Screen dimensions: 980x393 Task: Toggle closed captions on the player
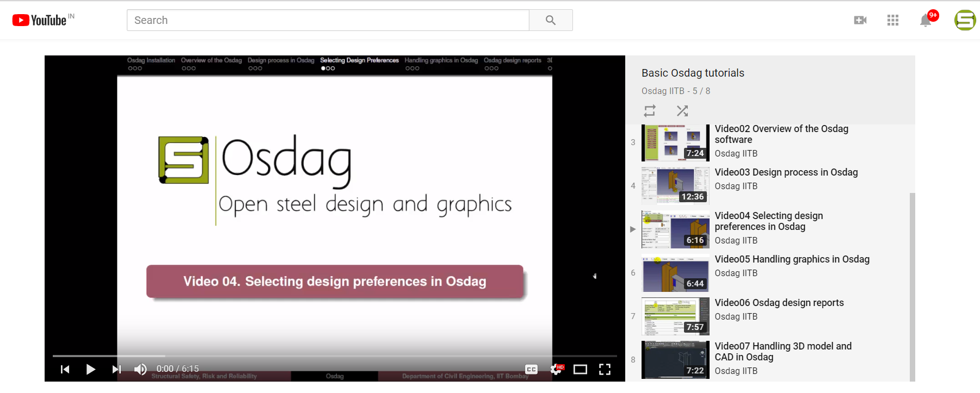point(531,369)
